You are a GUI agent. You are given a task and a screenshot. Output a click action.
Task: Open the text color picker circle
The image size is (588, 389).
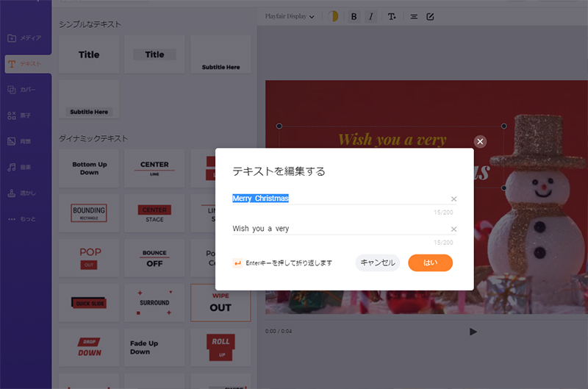[x=332, y=16]
